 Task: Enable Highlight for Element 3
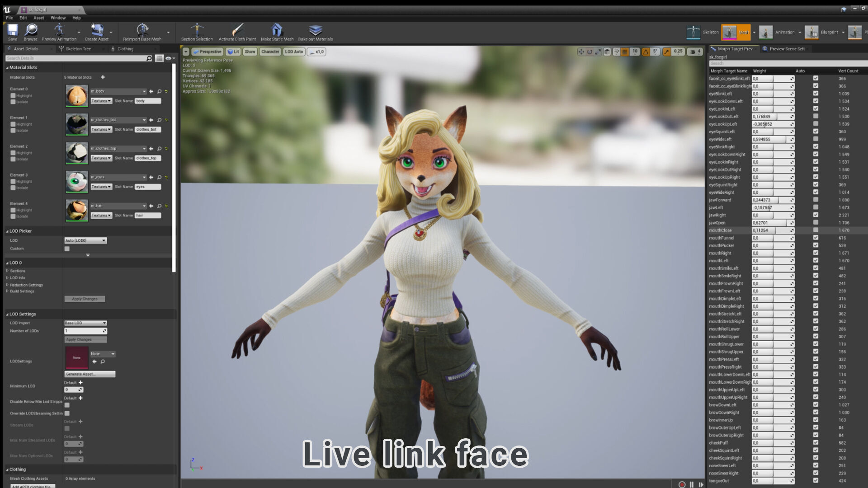13,181
